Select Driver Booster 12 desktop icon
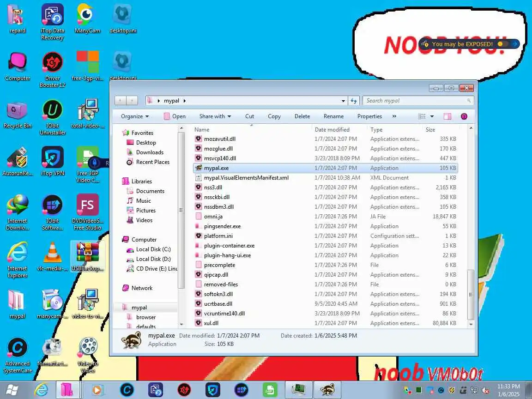Viewport: 532px width, 399px height. [x=52, y=70]
